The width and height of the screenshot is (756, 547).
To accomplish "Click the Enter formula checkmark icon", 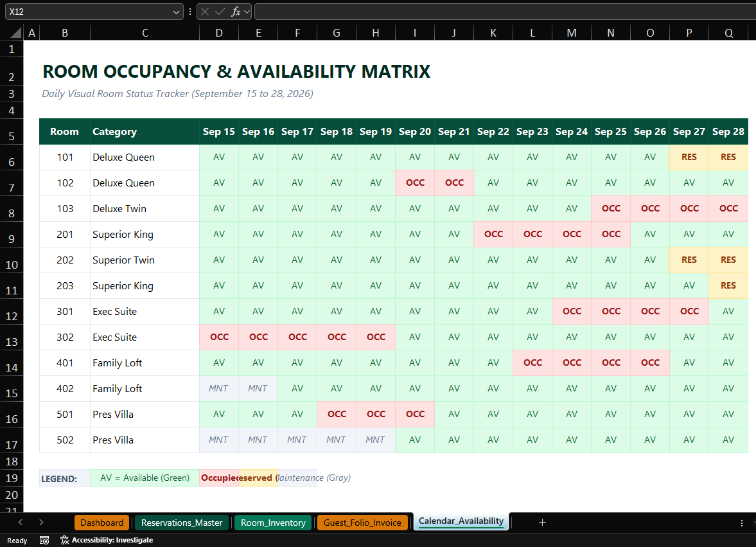I will coord(220,12).
